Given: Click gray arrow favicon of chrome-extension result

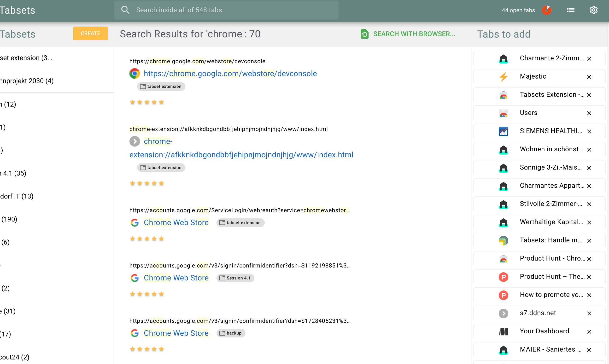Looking at the screenshot, I should (x=135, y=141).
